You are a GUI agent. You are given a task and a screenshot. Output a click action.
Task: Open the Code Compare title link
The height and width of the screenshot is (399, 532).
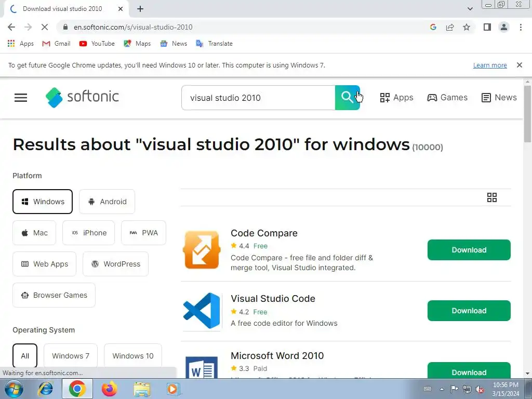click(x=264, y=233)
